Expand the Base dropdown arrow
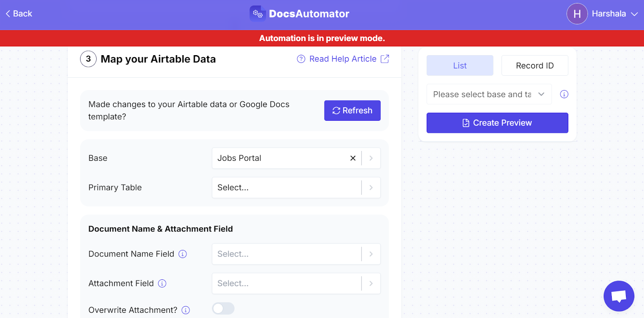This screenshot has width=644, height=318. tap(371, 158)
